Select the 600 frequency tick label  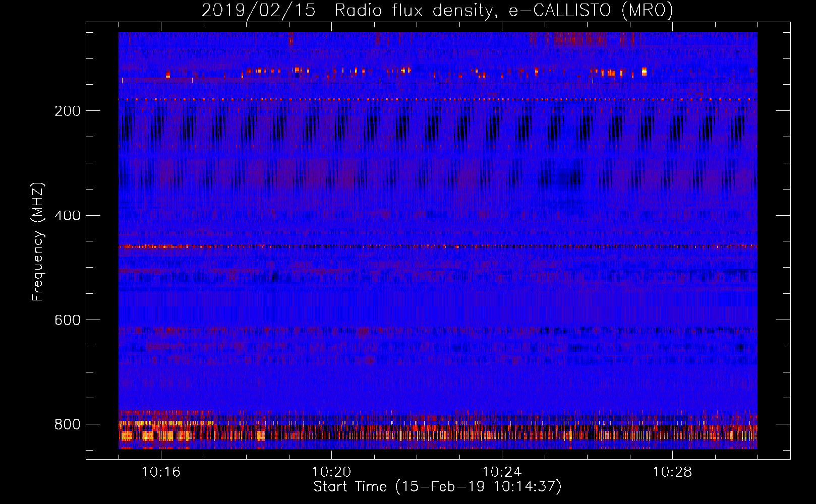tap(68, 320)
